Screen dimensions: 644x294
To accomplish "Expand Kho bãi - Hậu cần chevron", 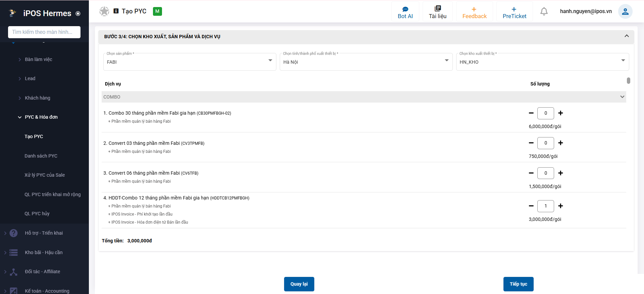I will coord(5,252).
